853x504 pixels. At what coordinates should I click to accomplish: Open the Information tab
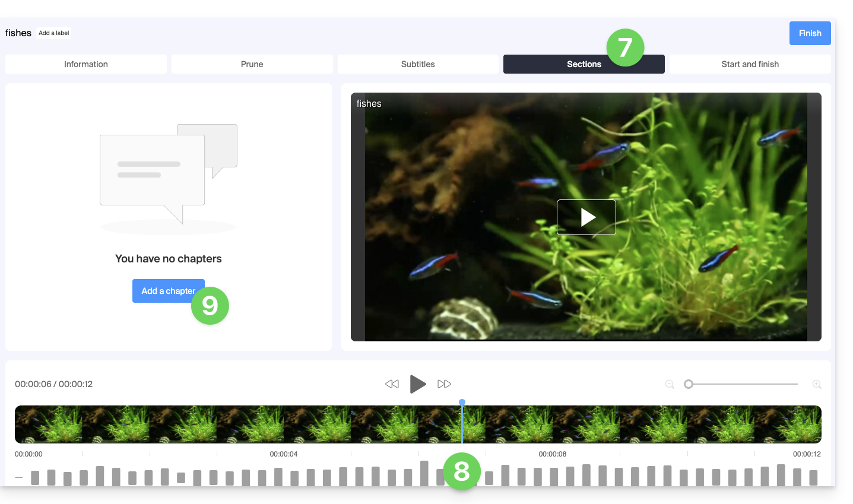point(86,64)
